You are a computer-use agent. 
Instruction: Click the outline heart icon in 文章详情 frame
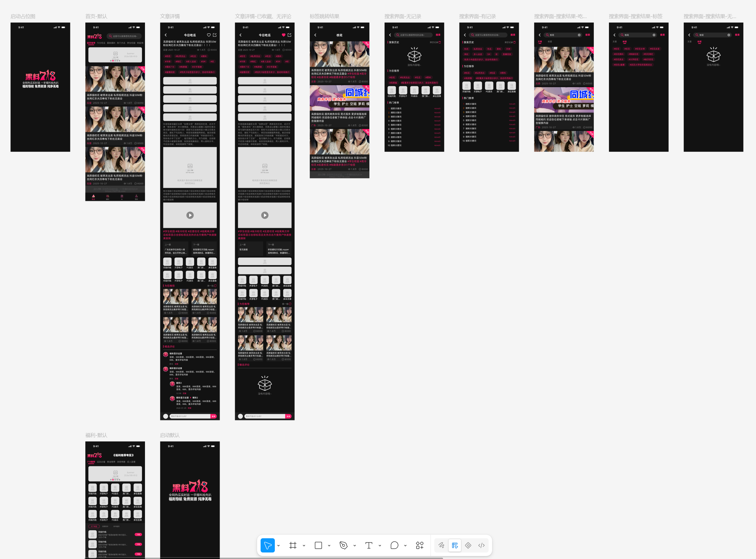(x=209, y=35)
